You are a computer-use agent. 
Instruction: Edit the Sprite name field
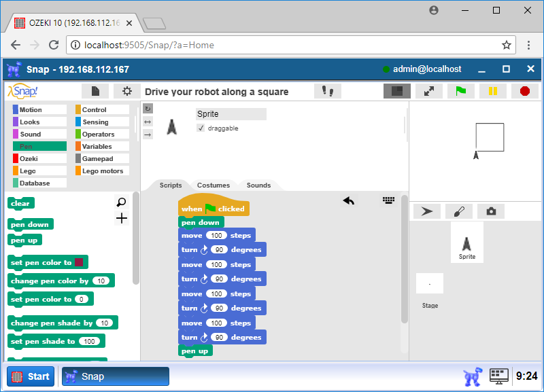click(x=231, y=114)
